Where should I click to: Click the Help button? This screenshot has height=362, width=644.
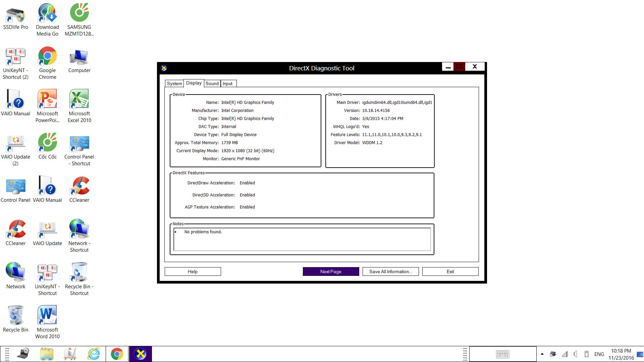pyautogui.click(x=193, y=271)
